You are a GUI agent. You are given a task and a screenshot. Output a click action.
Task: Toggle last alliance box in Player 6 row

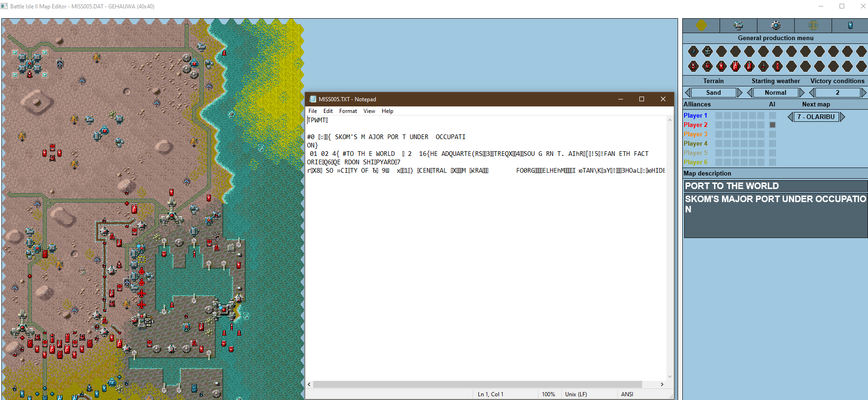(761, 162)
